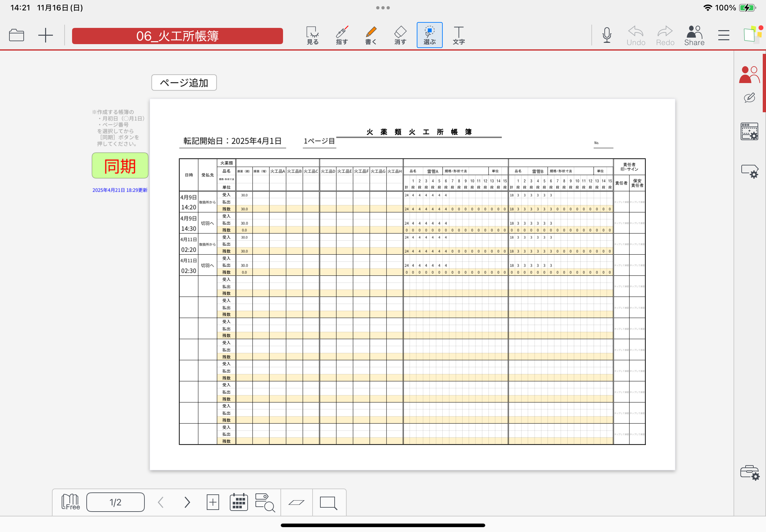Viewport: 766px width, 532px height.
Task: Go to the previous page arrow
Action: point(161,502)
